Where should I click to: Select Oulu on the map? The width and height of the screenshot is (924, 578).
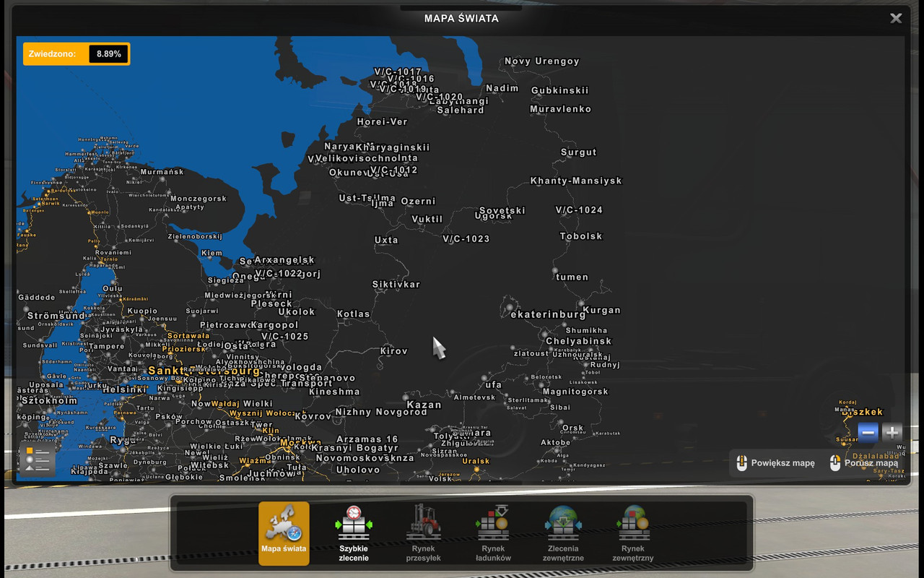coord(113,289)
